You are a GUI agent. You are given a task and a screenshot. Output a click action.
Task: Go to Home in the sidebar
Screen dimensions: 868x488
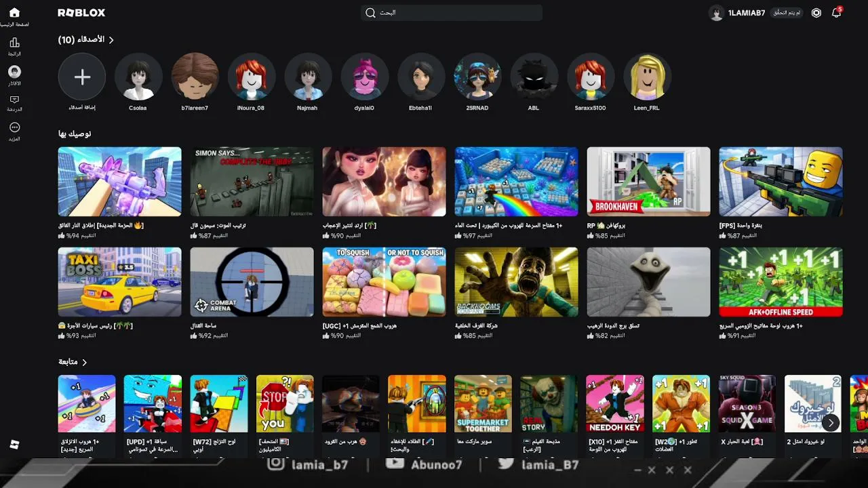click(14, 13)
